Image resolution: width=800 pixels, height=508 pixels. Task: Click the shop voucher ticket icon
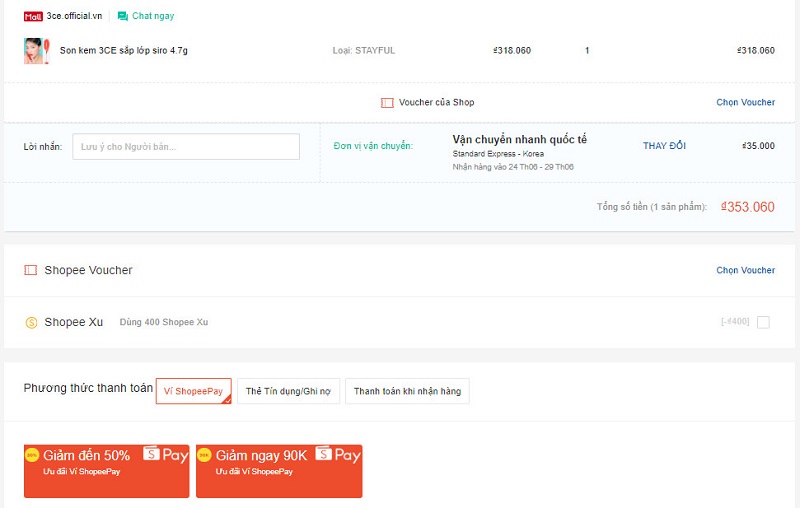(387, 102)
